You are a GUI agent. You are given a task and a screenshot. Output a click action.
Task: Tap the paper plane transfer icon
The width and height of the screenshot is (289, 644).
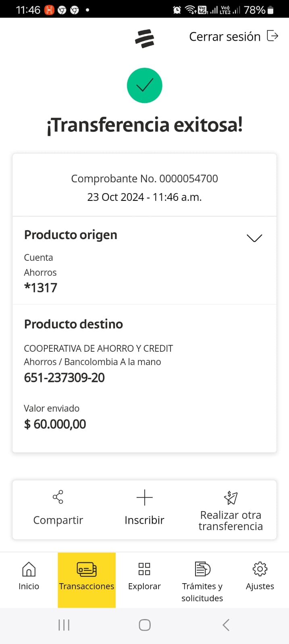[x=231, y=498]
